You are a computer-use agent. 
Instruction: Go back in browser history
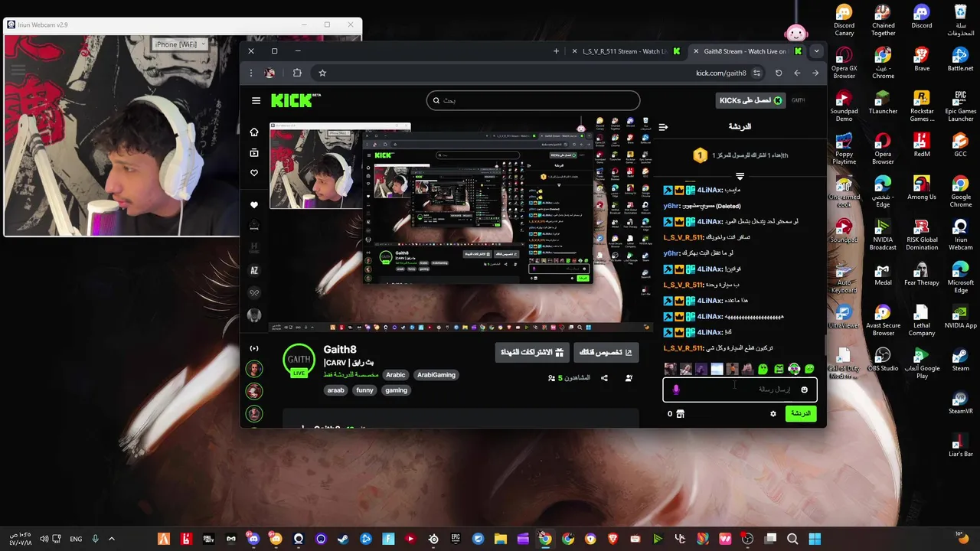(815, 73)
